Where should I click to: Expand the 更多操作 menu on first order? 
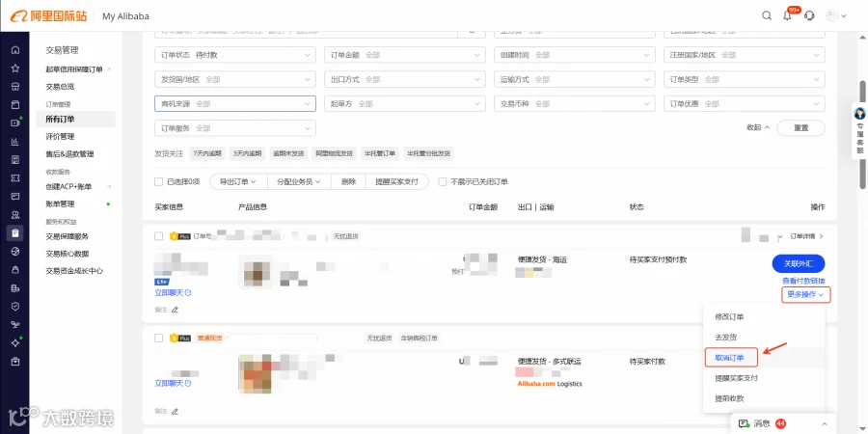tap(806, 295)
